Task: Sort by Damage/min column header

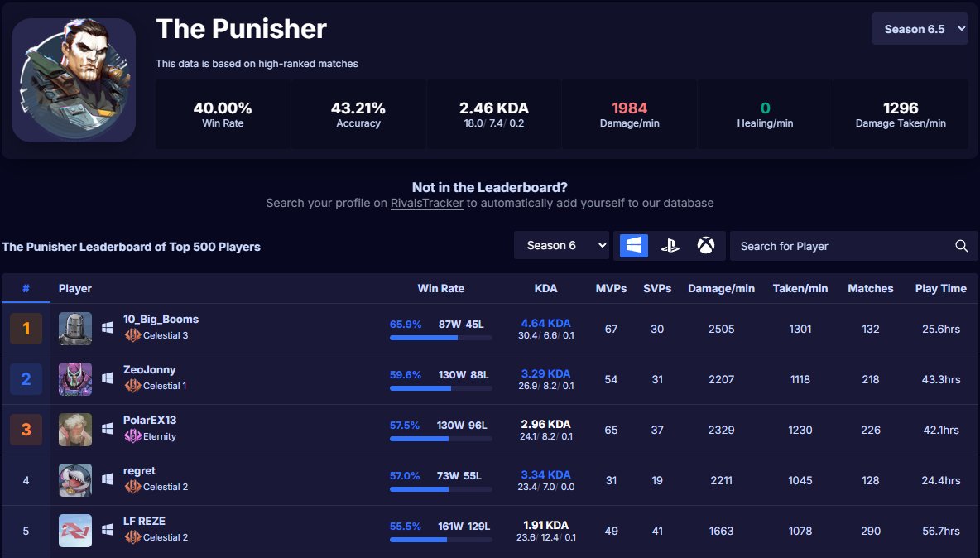Action: click(x=721, y=288)
